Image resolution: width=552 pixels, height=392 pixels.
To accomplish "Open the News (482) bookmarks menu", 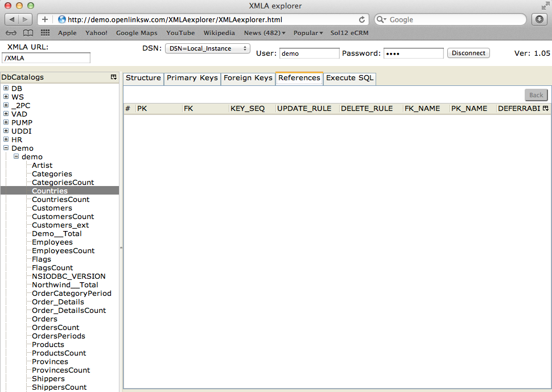I will tap(265, 33).
